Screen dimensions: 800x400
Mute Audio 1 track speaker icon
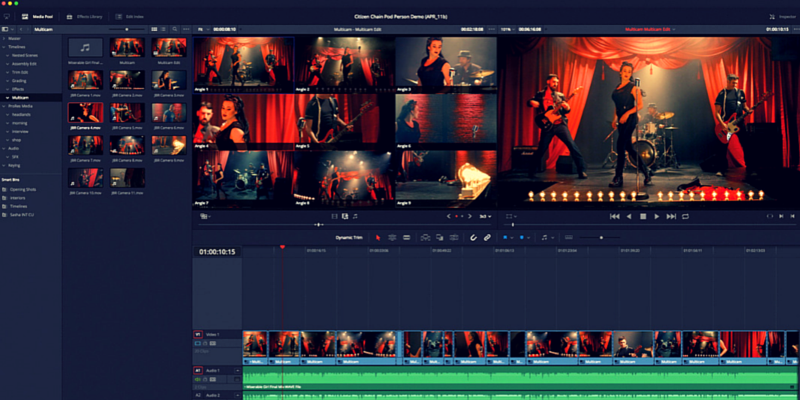[198, 379]
